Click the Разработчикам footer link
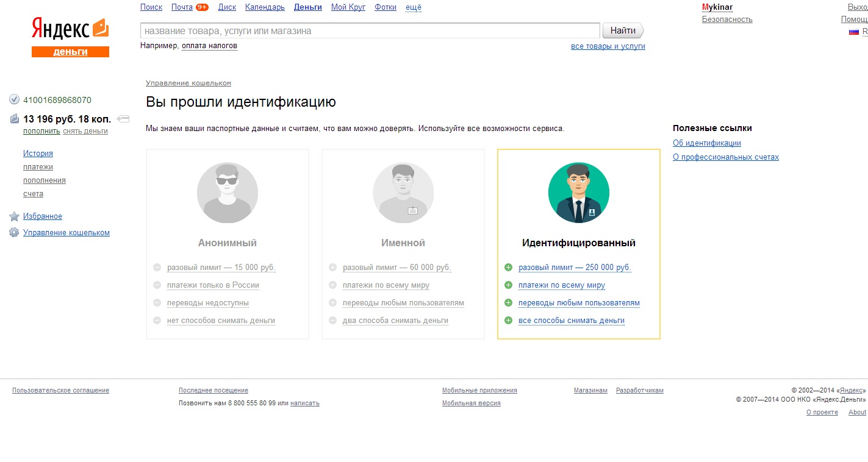Screen dimensions: 868x462 [640, 391]
